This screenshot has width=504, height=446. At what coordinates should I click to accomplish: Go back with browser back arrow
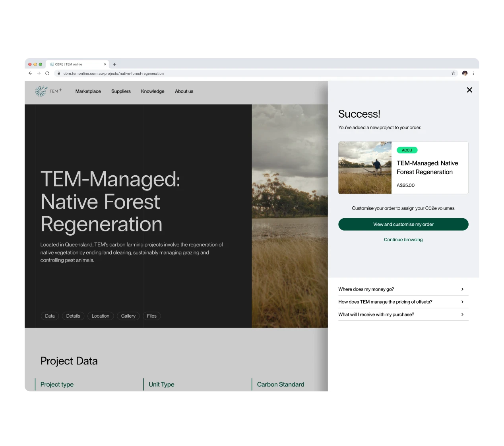tap(30, 73)
